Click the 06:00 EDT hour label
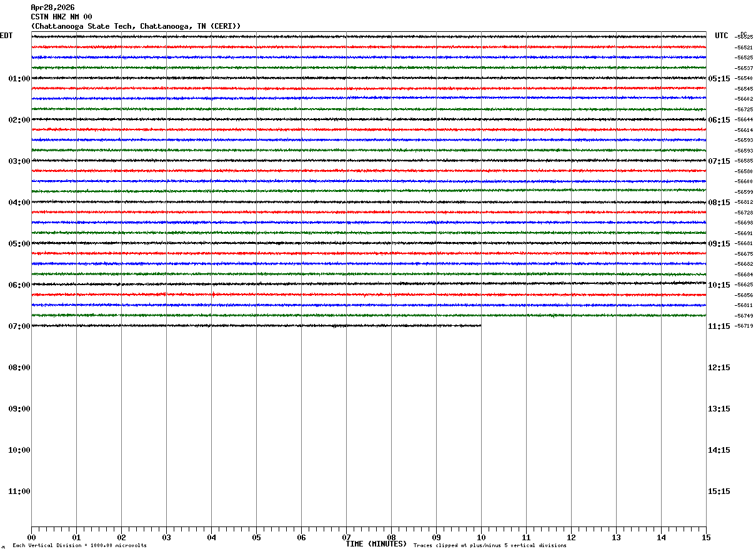 pyautogui.click(x=19, y=285)
